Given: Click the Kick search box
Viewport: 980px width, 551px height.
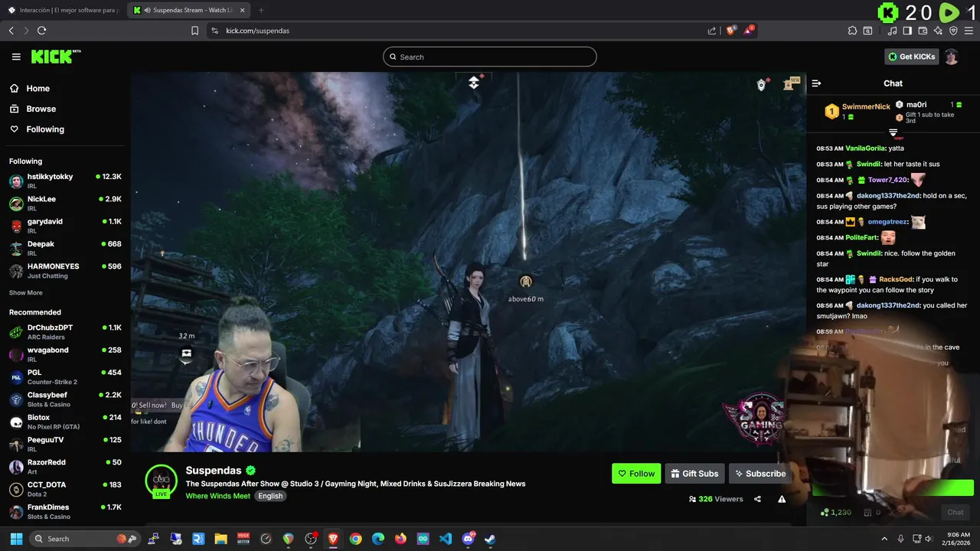Looking at the screenshot, I should (x=490, y=57).
